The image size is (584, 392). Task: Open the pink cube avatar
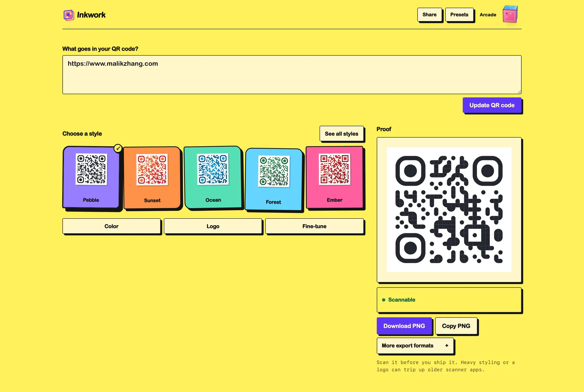click(510, 14)
